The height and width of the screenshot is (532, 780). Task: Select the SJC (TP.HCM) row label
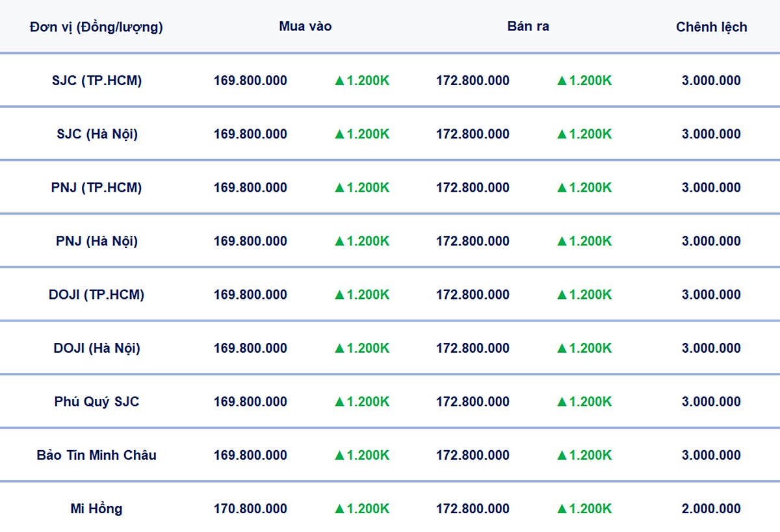97,81
